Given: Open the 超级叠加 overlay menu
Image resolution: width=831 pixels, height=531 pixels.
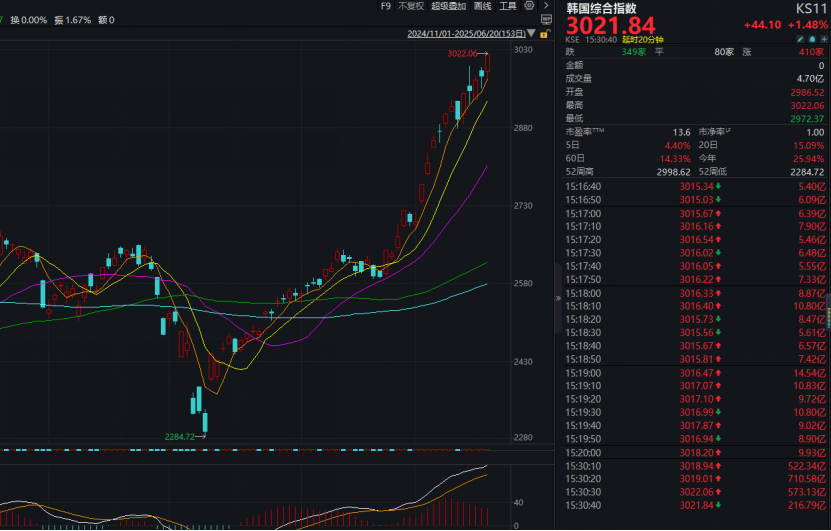Looking at the screenshot, I should (449, 6).
